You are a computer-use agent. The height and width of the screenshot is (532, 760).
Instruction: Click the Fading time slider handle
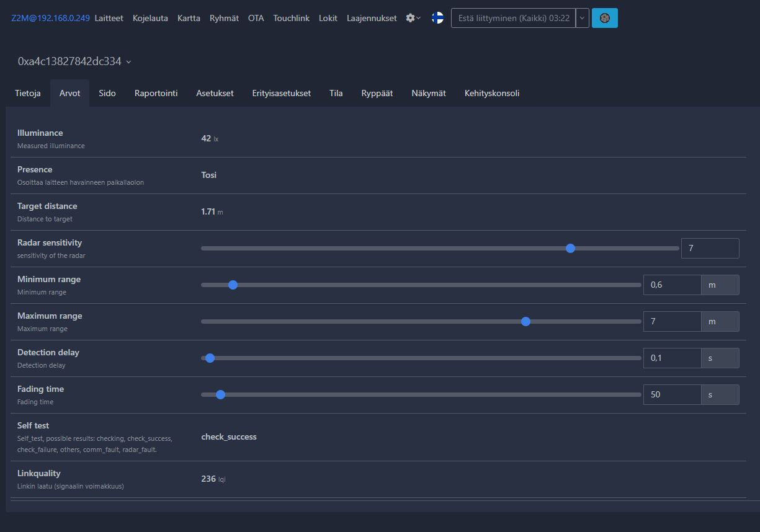[220, 394]
